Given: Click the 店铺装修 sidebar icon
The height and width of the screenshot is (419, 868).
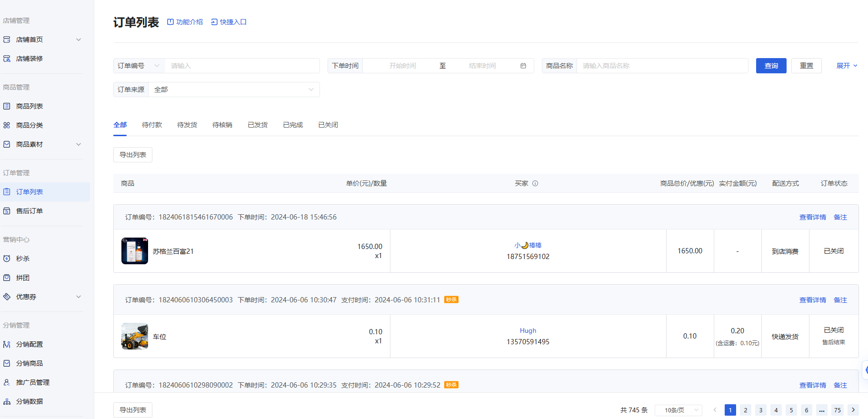Looking at the screenshot, I should click(7, 59).
